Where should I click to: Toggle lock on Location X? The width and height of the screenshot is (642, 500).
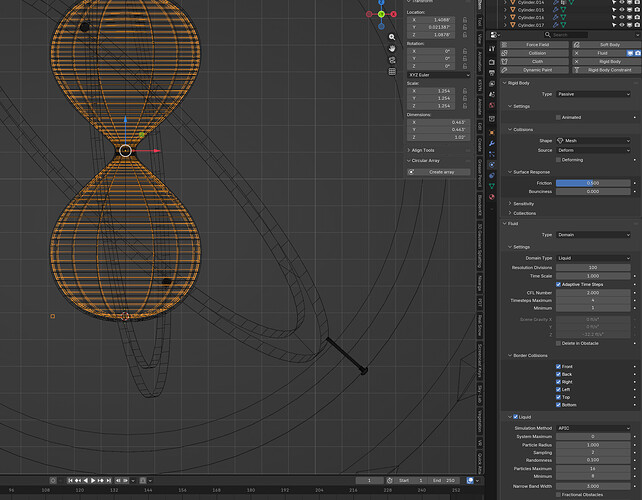point(465,20)
